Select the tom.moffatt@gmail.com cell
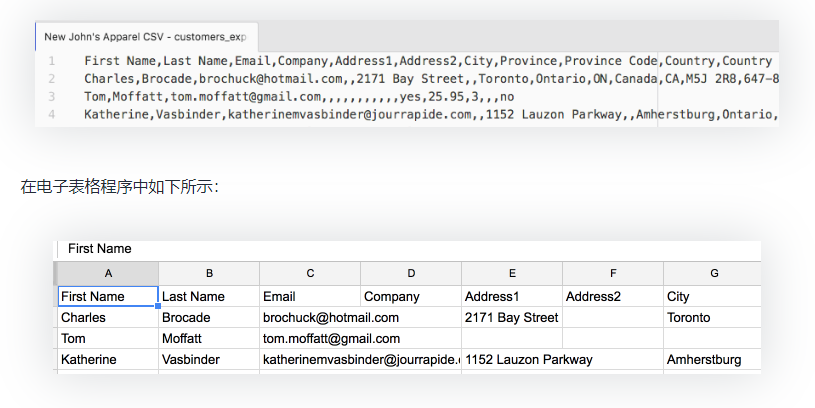Viewport: 815px width, 408px height. point(331,338)
